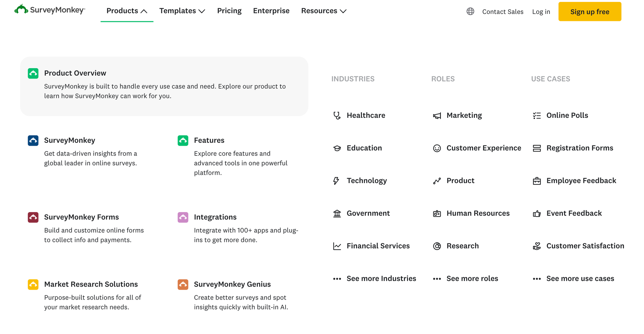
Task: Open the Contact Sales link
Action: coord(503,12)
